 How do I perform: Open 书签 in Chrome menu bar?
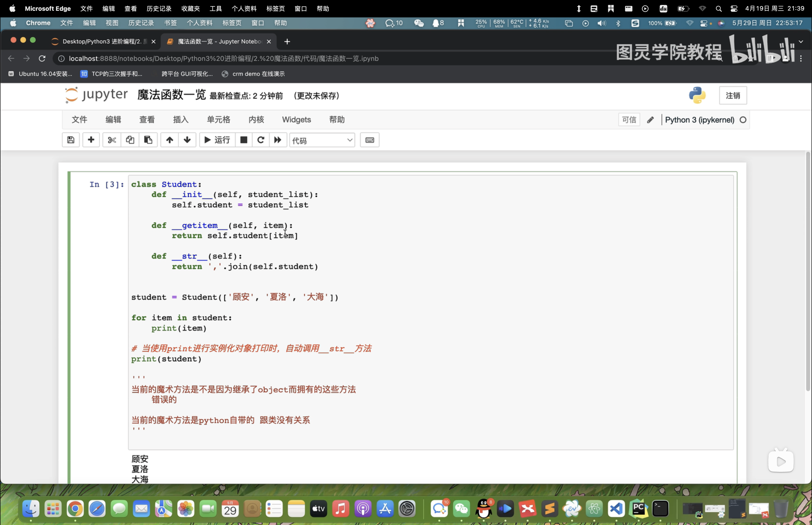click(x=170, y=23)
